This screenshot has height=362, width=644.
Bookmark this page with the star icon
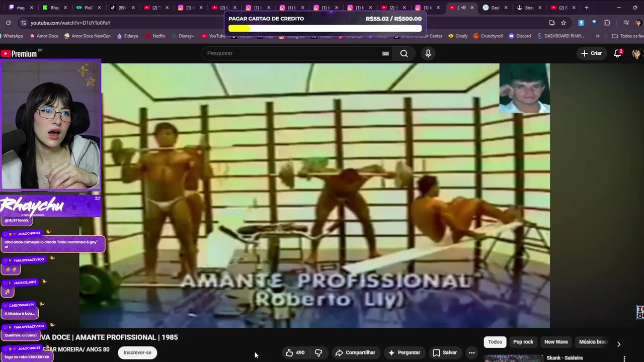(x=563, y=23)
